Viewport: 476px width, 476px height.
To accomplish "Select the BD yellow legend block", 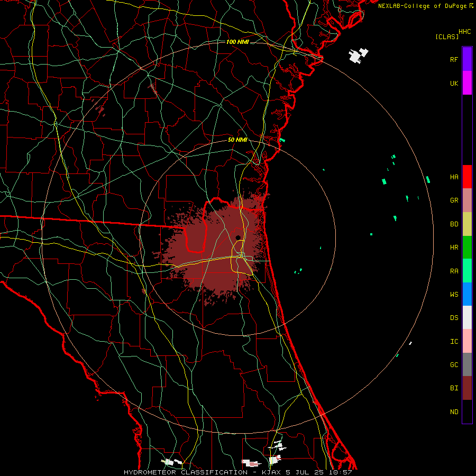I will (467, 224).
